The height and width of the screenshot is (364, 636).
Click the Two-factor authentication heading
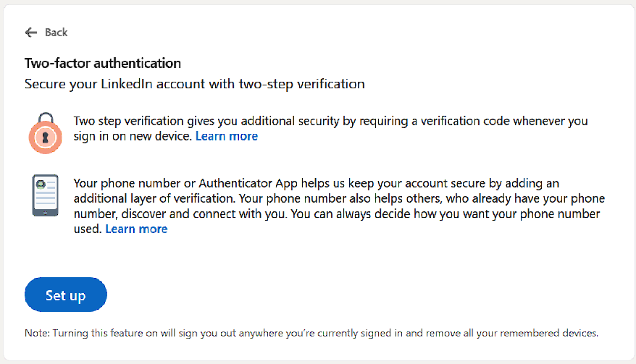point(103,64)
